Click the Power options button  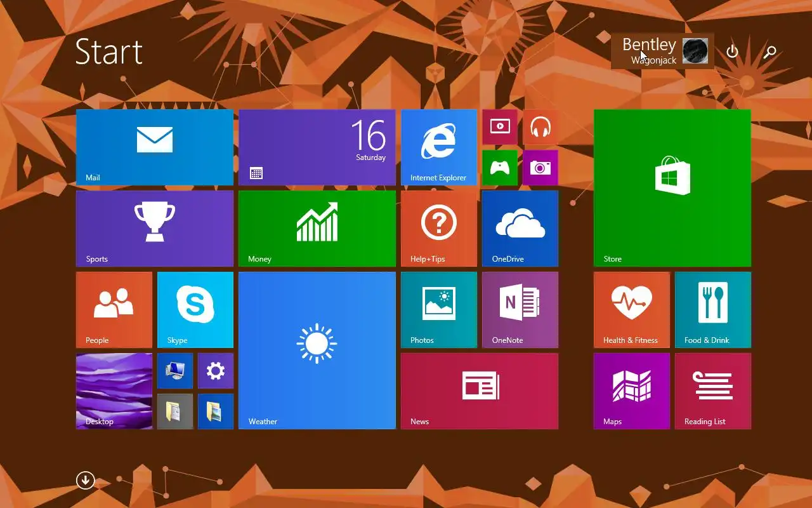point(733,51)
